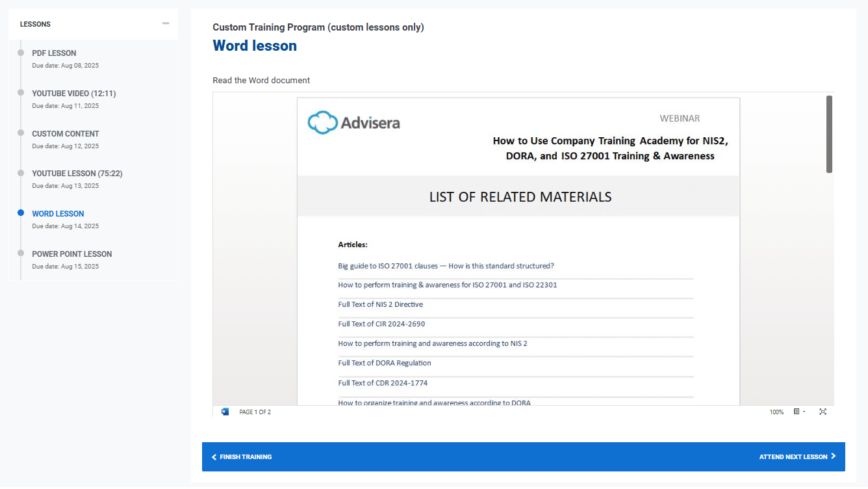Click Attend Next Lesson button
Viewport: 868px width, 489px height.
(797, 457)
